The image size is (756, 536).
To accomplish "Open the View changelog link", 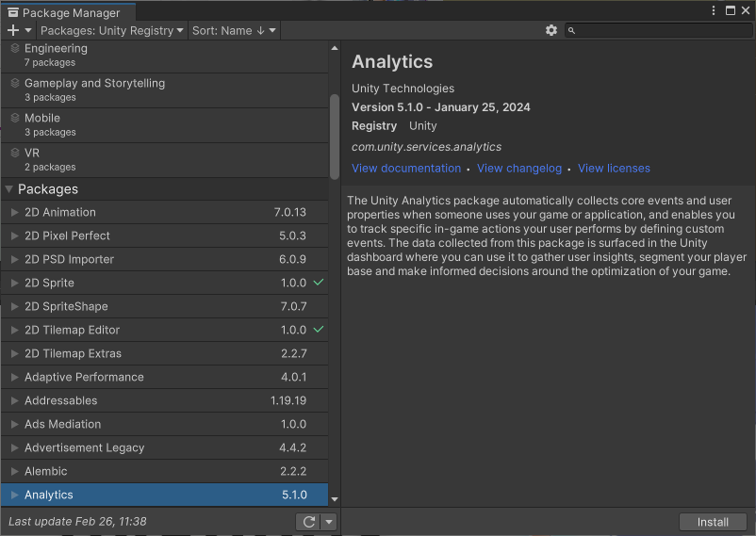I will [519, 169].
